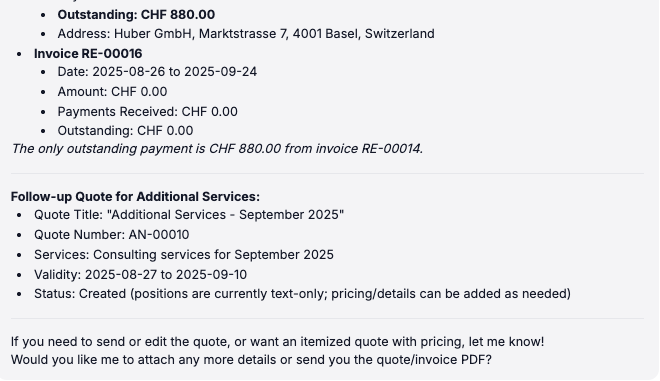
Task: Click the italic outstanding payment summary sentence
Action: (x=217, y=149)
